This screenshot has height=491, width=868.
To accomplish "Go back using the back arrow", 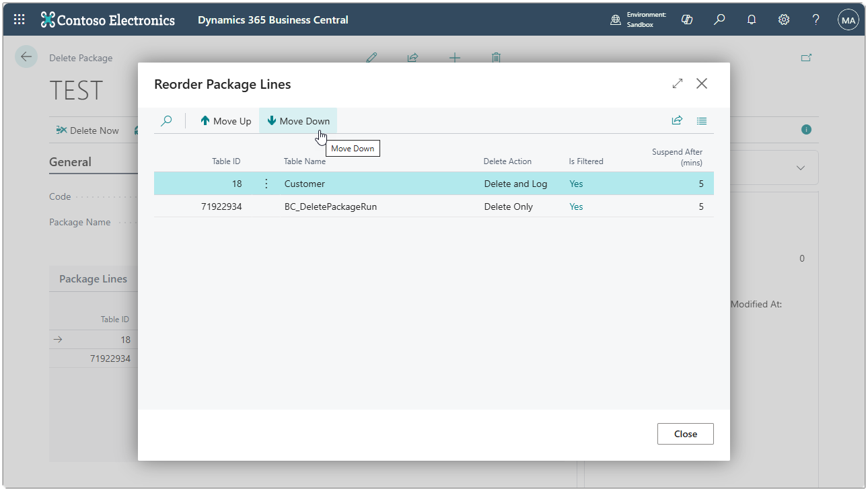I will 26,56.
